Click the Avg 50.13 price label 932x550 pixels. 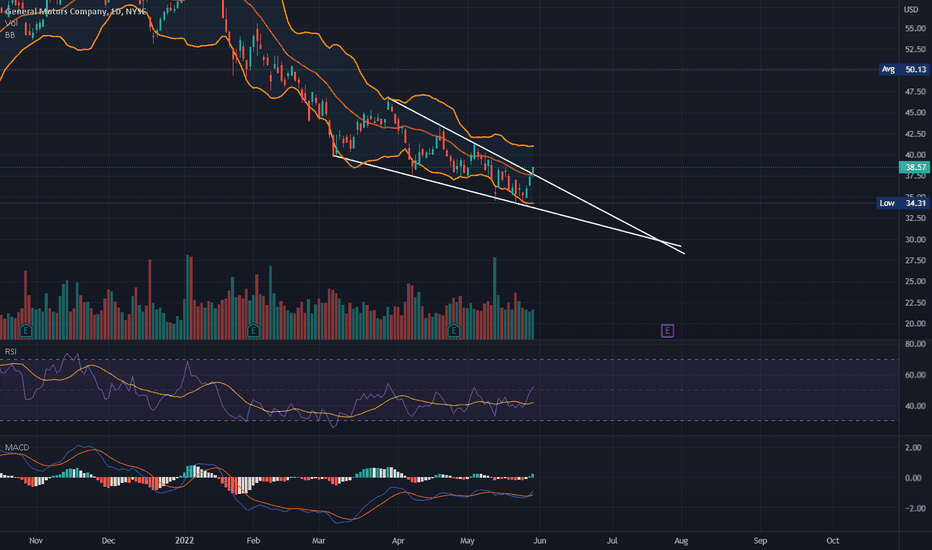coord(903,70)
